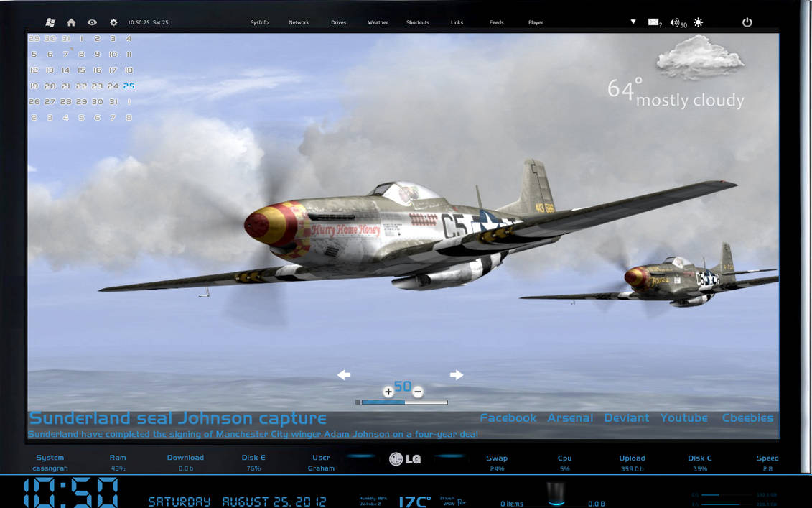The width and height of the screenshot is (812, 508).
Task: Open the Weather menu
Action: 378,22
